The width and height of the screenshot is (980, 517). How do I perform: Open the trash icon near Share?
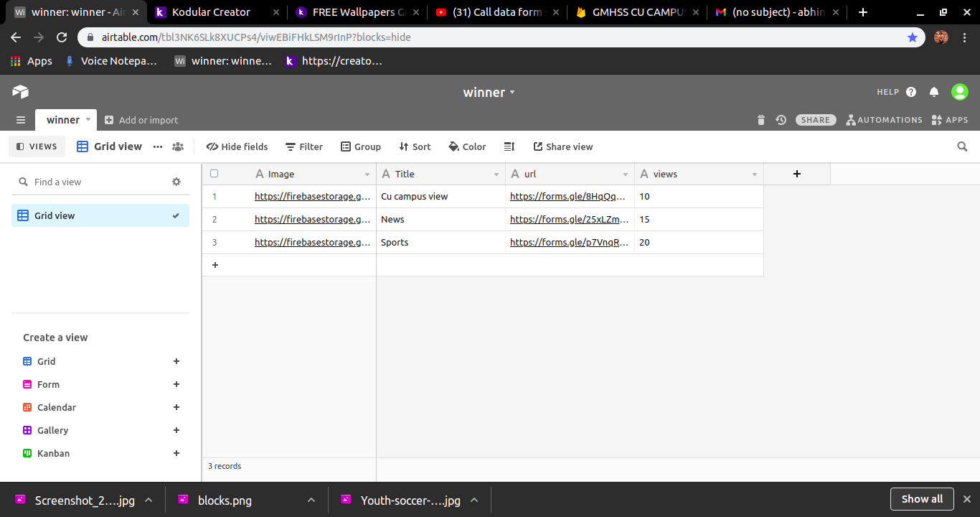(x=760, y=120)
